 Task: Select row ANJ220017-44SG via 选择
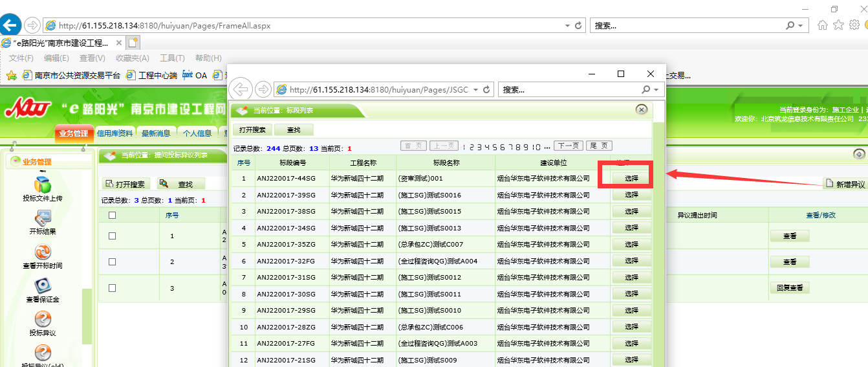[631, 178]
